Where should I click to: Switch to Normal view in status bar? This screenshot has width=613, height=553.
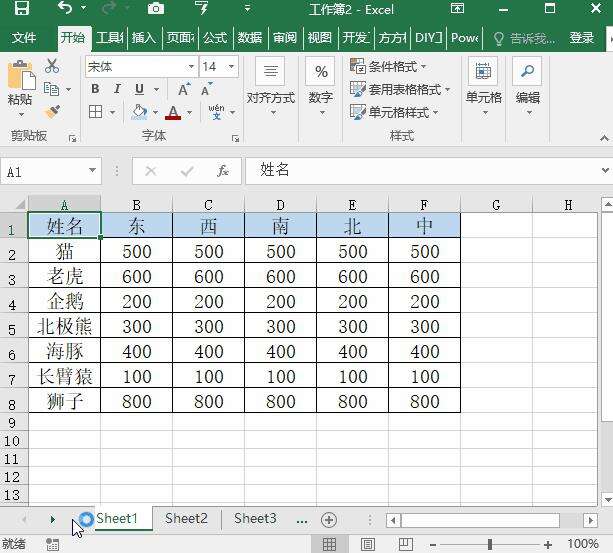coord(330,544)
